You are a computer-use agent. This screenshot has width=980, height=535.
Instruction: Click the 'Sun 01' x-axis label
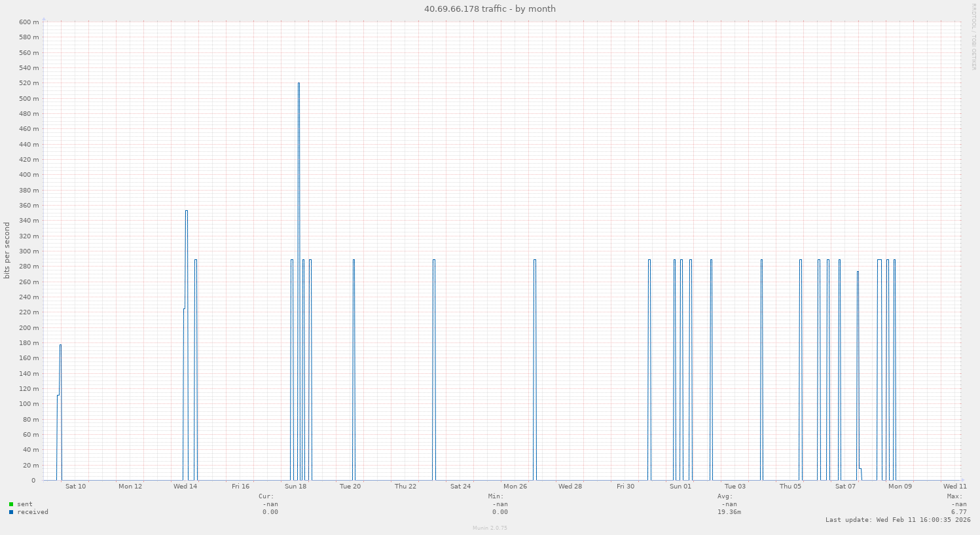[680, 486]
